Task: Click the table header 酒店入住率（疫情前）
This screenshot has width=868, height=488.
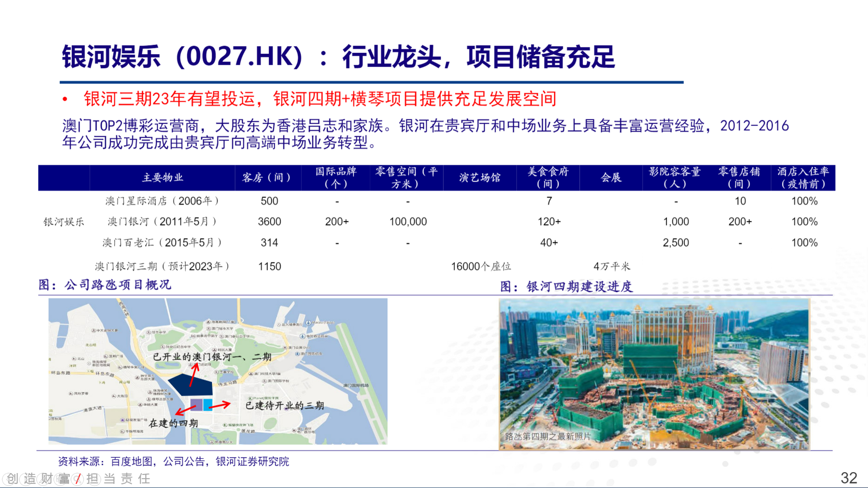Action: click(x=803, y=178)
